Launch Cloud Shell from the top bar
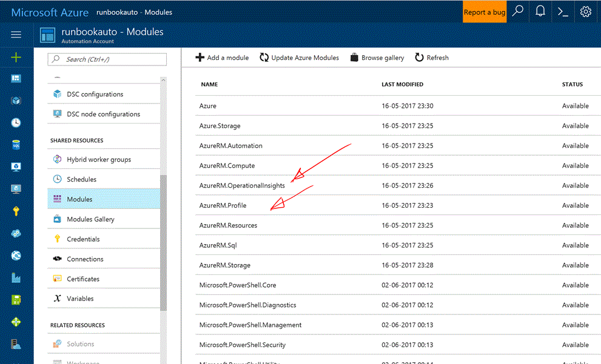 pyautogui.click(x=563, y=12)
